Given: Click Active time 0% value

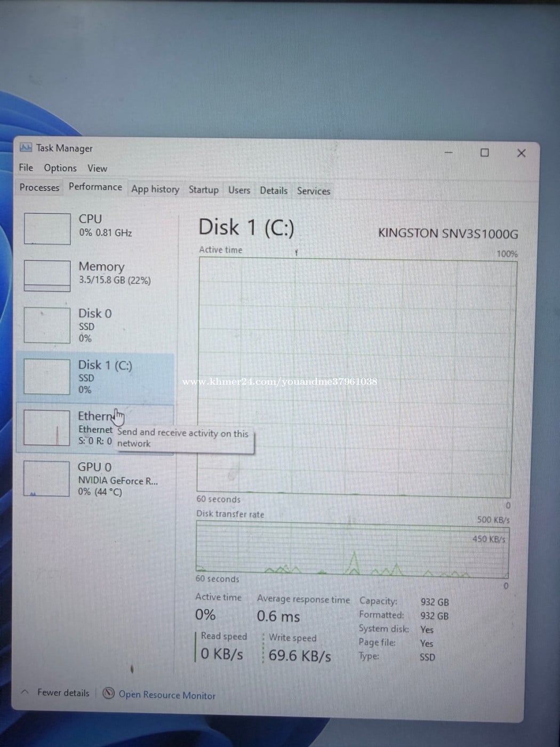Looking at the screenshot, I should pyautogui.click(x=205, y=615).
